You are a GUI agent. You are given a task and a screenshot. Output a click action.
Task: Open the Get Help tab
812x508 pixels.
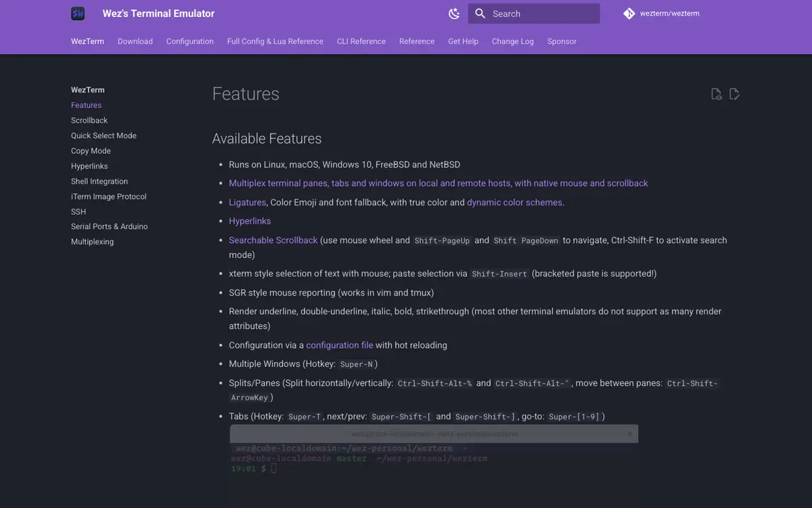pyautogui.click(x=463, y=41)
